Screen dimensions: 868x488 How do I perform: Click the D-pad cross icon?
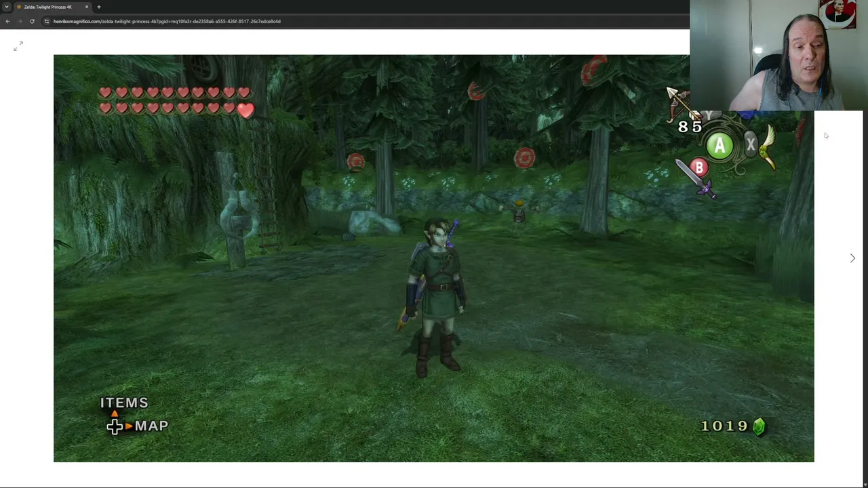point(115,426)
